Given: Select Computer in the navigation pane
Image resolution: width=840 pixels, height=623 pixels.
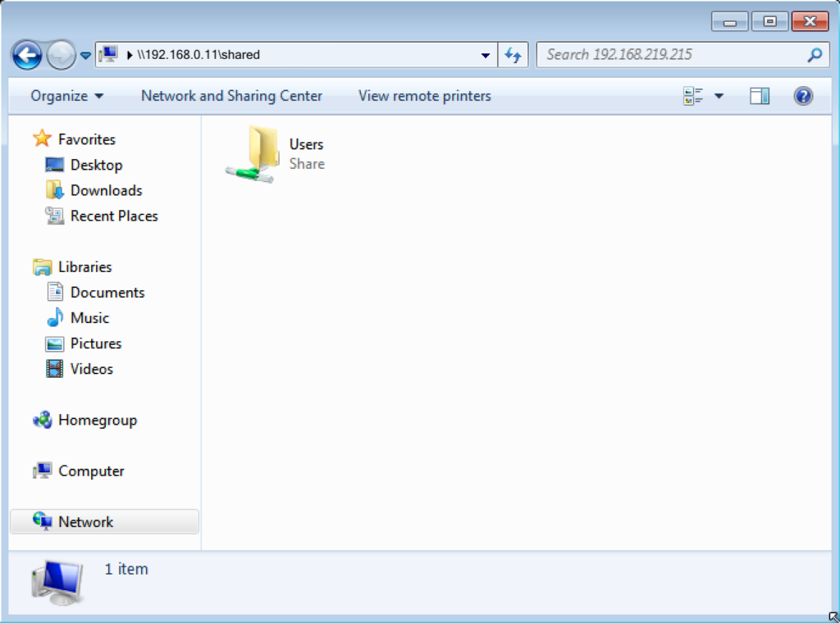Looking at the screenshot, I should (91, 471).
